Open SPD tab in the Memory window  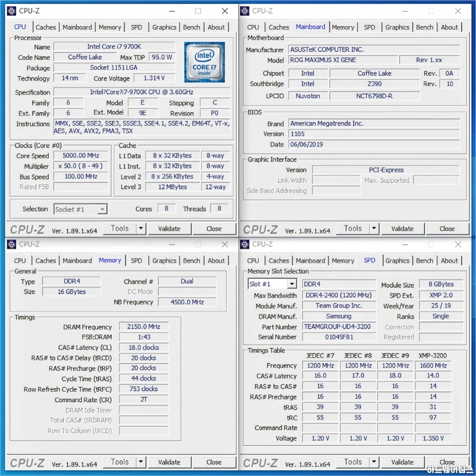(136, 261)
